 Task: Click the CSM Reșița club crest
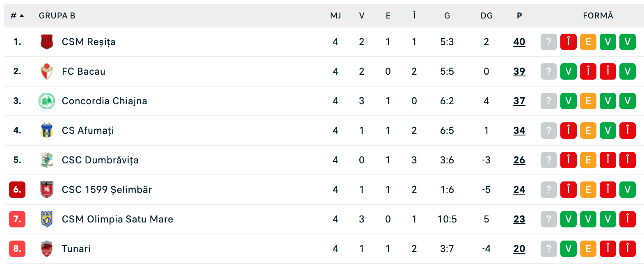coord(47,42)
